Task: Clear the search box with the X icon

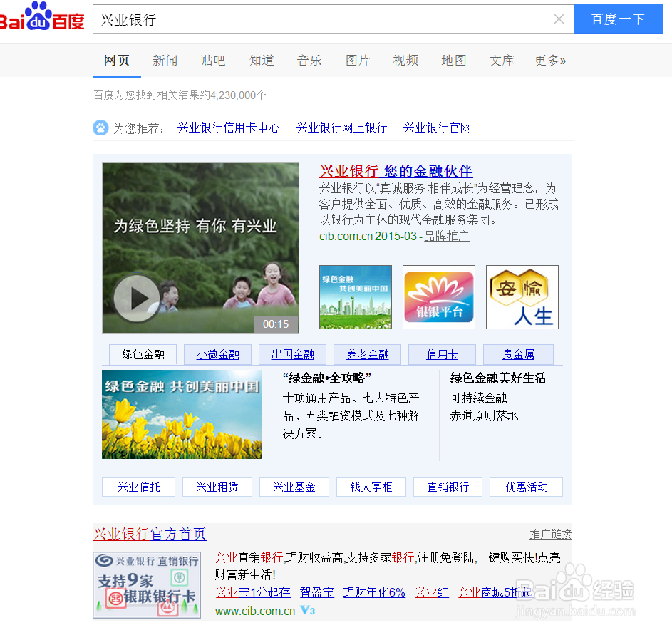Action: [x=559, y=19]
